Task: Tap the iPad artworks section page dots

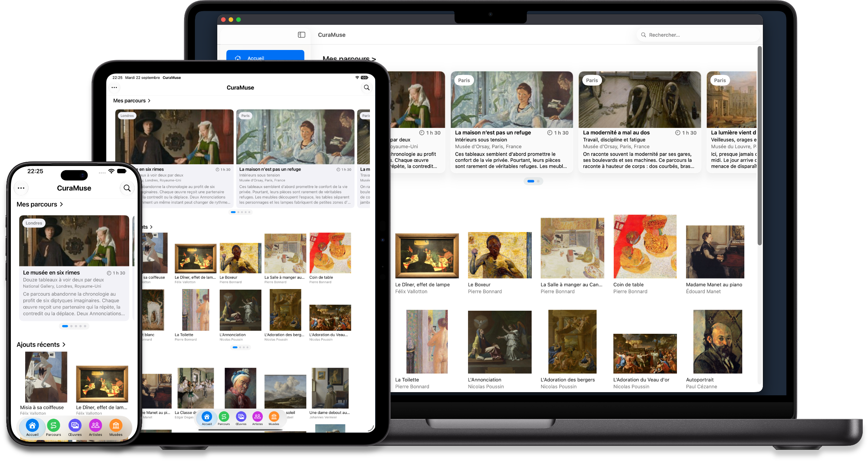Action: pos(241,347)
